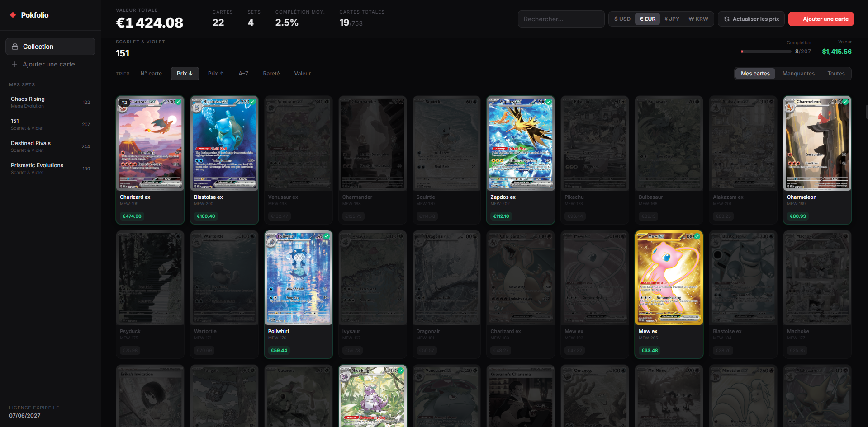
Task: Open the greyed Alakazam ex MEW-201 card
Action: [743, 160]
